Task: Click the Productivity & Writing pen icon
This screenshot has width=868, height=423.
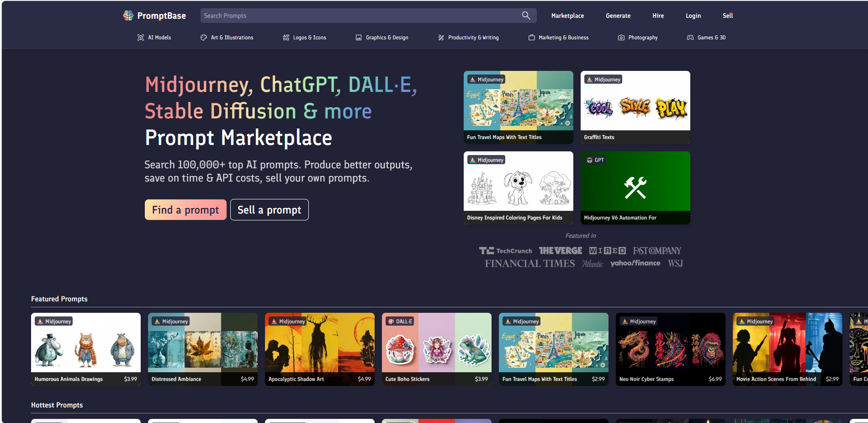Action: 441,37
